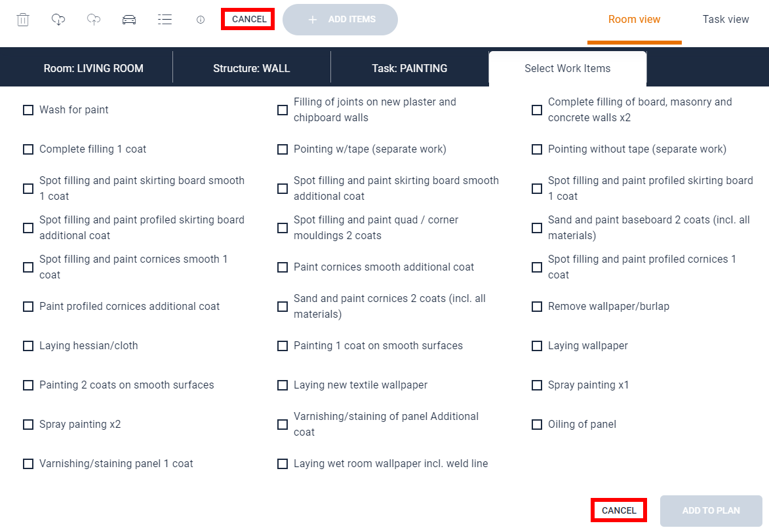769x532 pixels.
Task: Click the car icon in toolbar
Action: (x=129, y=20)
